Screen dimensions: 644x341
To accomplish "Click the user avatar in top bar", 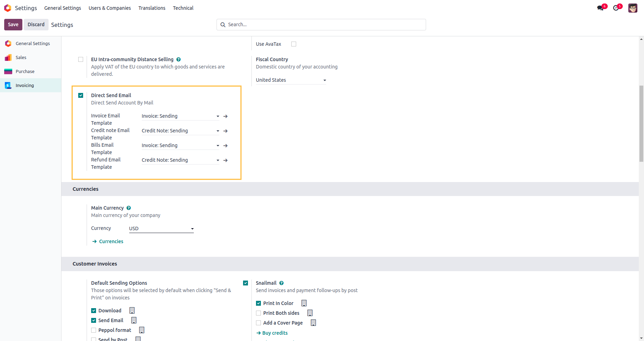I will pos(632,8).
